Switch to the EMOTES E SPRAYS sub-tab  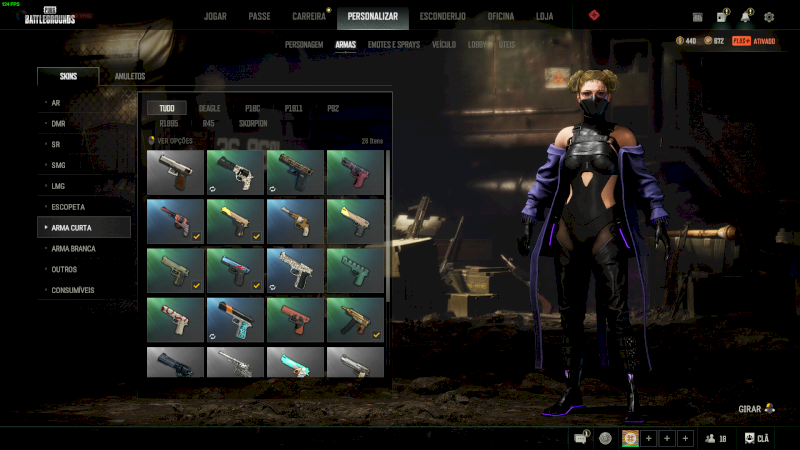pos(394,45)
